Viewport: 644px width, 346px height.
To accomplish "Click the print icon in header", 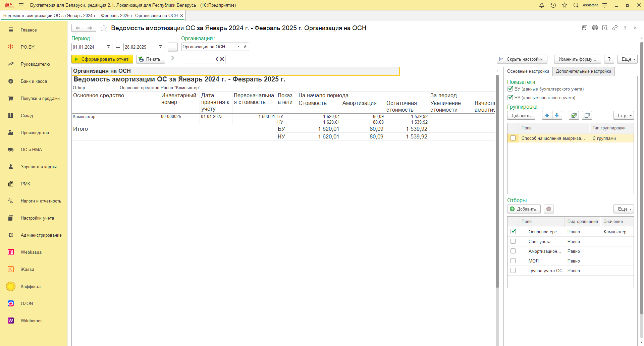I will point(595,28).
